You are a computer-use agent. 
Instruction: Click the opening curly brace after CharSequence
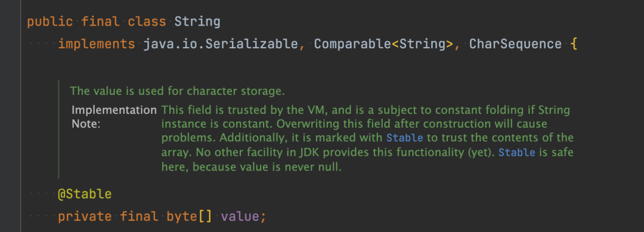point(574,44)
